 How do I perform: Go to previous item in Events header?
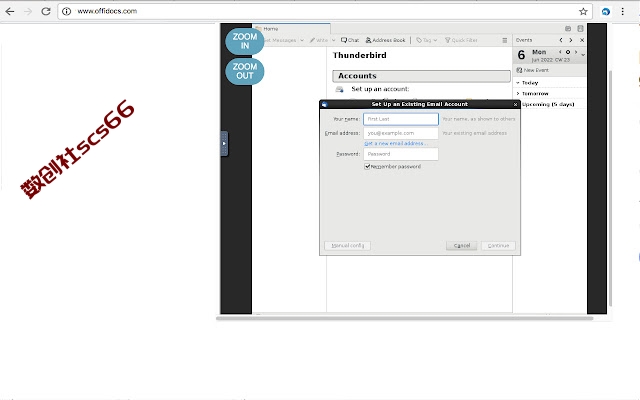click(561, 40)
